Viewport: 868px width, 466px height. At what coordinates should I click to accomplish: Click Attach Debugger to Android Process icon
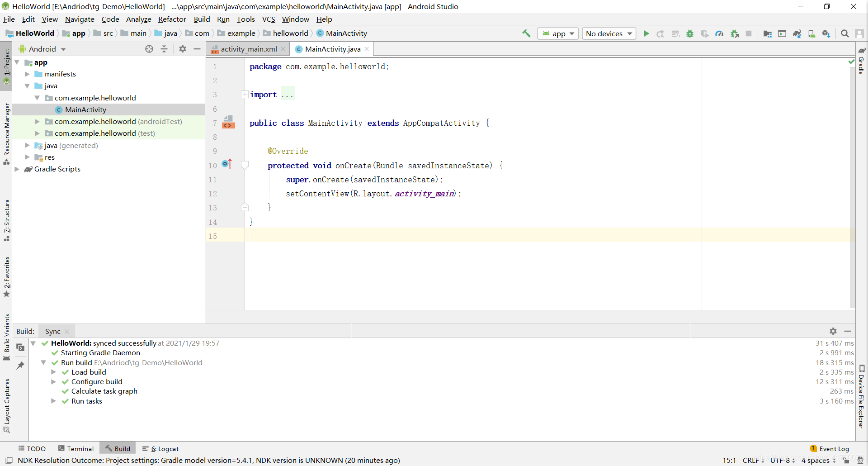click(x=734, y=33)
